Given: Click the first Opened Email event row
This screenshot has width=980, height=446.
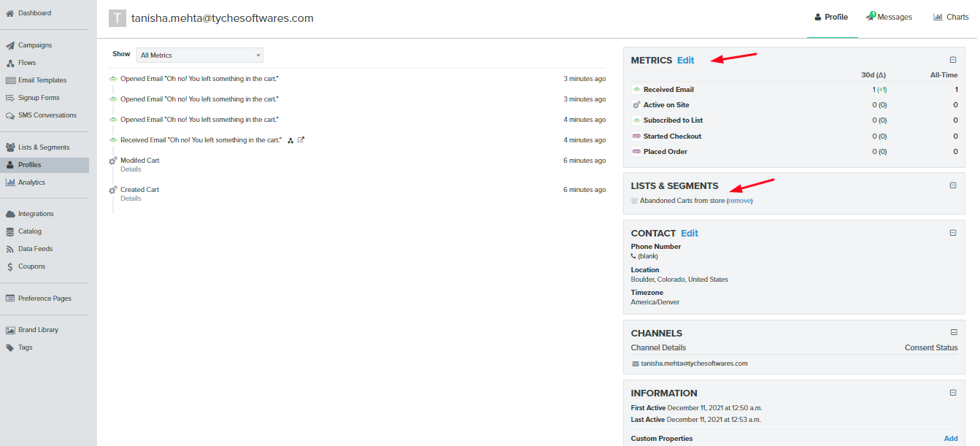Looking at the screenshot, I should 358,79.
